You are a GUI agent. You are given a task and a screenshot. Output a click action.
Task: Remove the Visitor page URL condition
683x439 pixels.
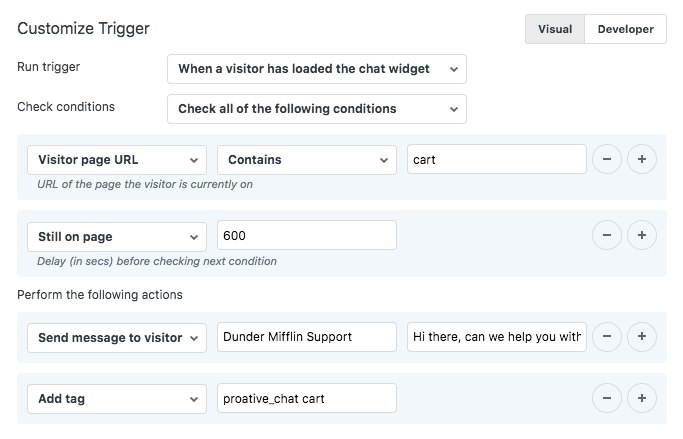point(607,160)
